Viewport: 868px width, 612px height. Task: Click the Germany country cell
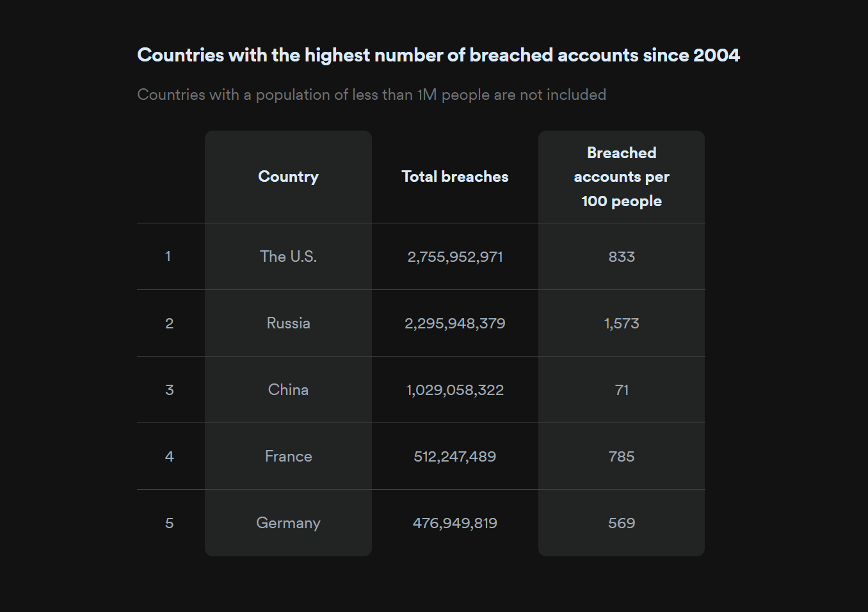click(x=288, y=523)
